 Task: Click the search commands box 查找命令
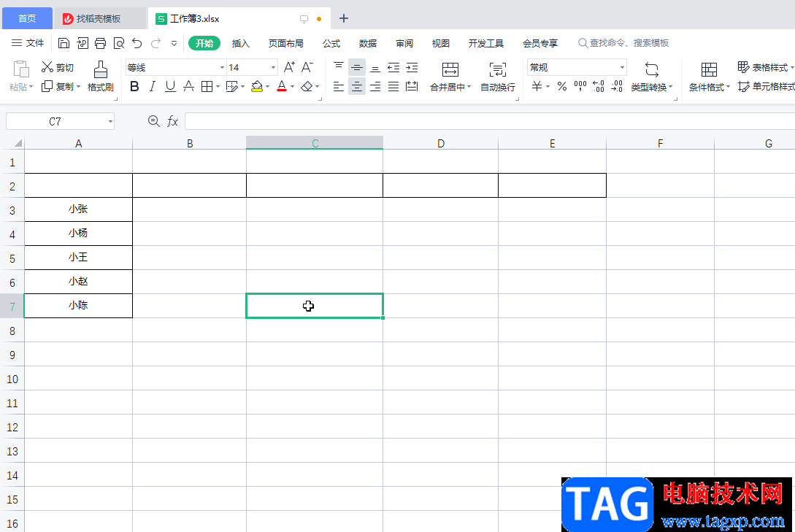pos(623,44)
